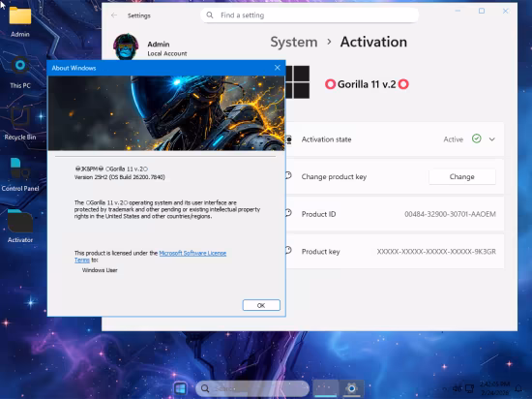Close the Settings window
Viewport: 532px width, 399px height.
506,11
